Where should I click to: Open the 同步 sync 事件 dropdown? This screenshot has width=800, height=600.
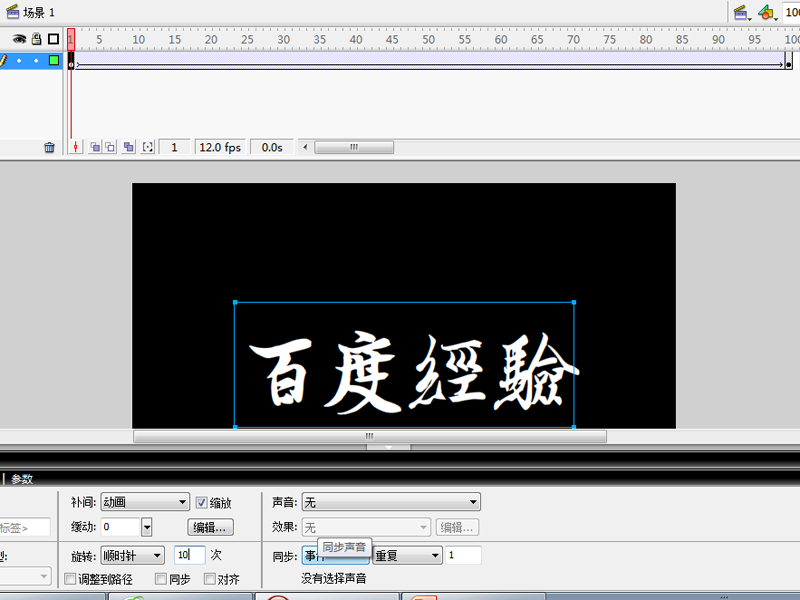336,555
